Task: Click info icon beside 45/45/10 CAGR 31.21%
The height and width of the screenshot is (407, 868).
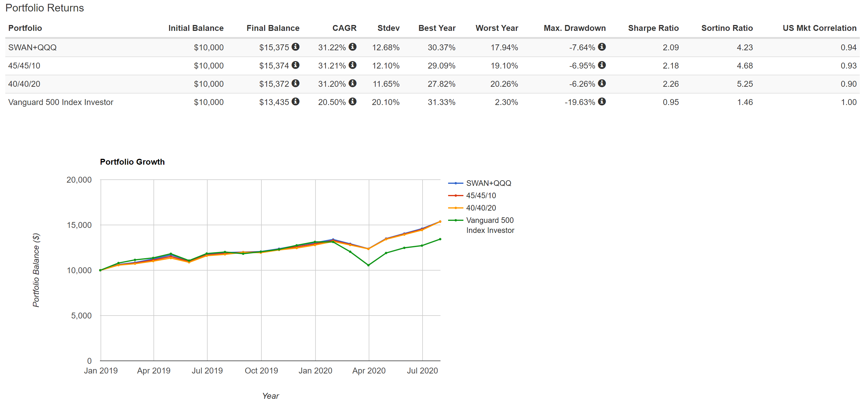Action: (x=353, y=65)
